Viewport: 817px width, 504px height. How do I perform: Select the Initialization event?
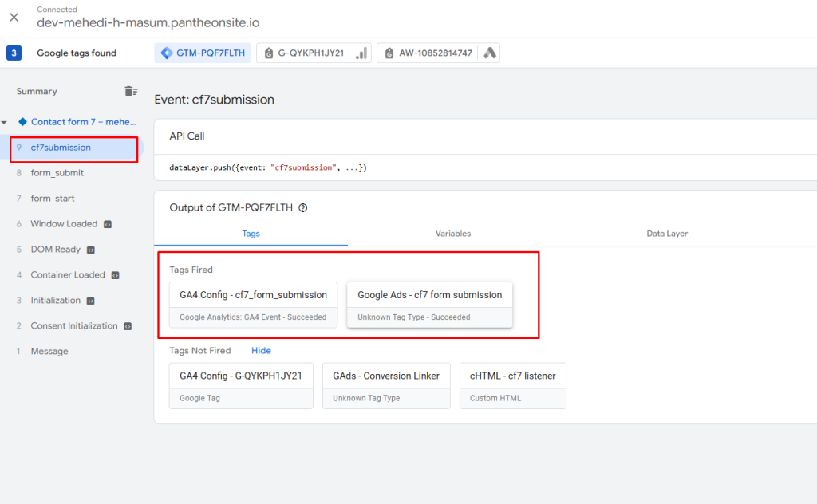click(55, 301)
